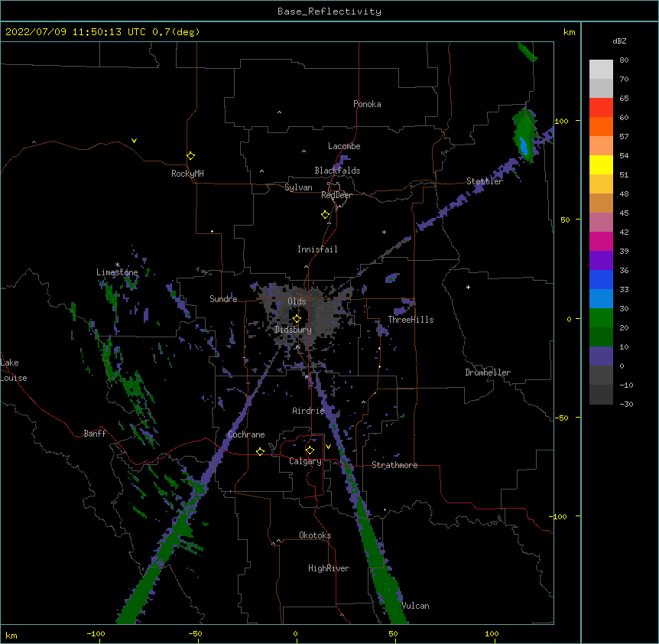This screenshot has height=644, width=659.
Task: Click the 0 km bottom axis label
Action: point(295,633)
